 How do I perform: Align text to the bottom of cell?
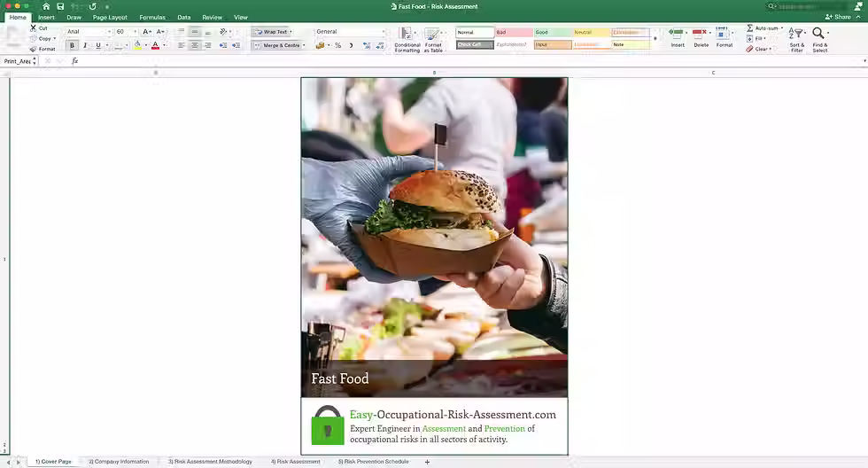pyautogui.click(x=207, y=32)
